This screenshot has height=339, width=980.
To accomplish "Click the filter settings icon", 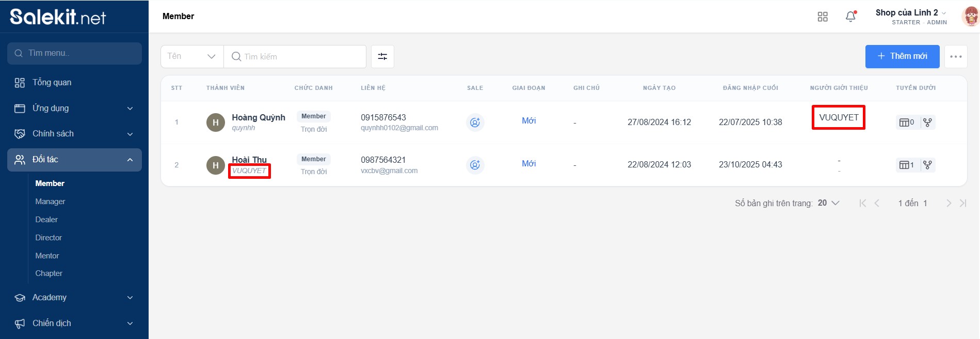I will (x=382, y=56).
